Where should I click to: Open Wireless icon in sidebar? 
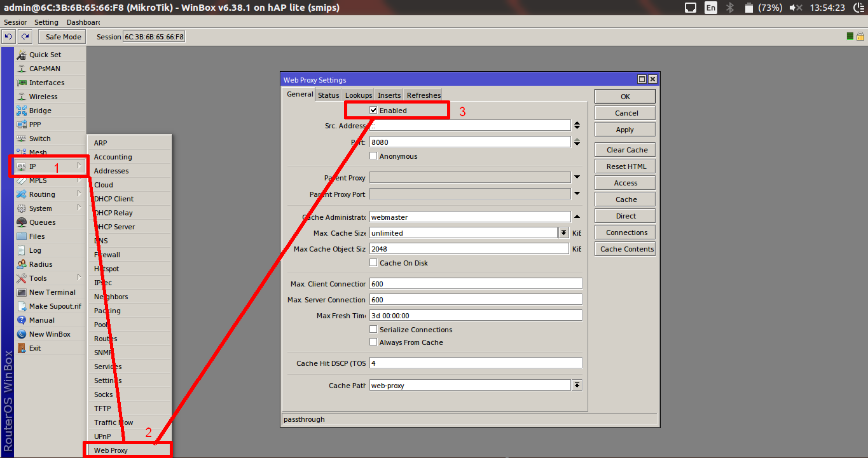(x=22, y=97)
